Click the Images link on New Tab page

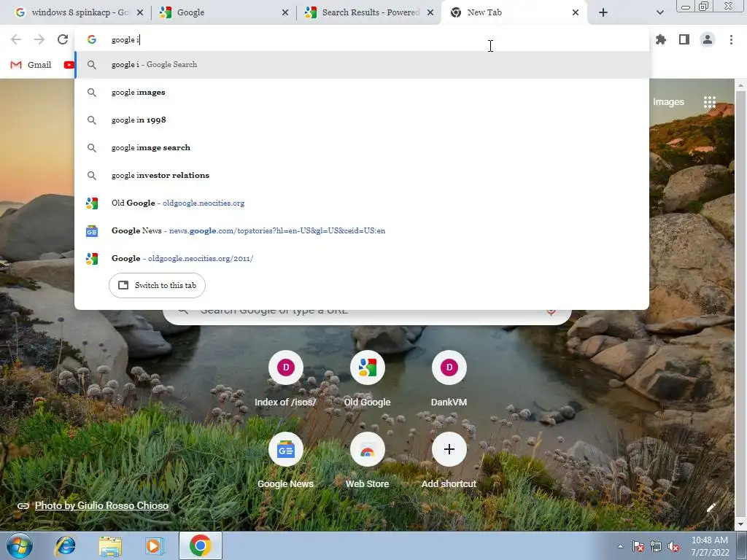668,102
